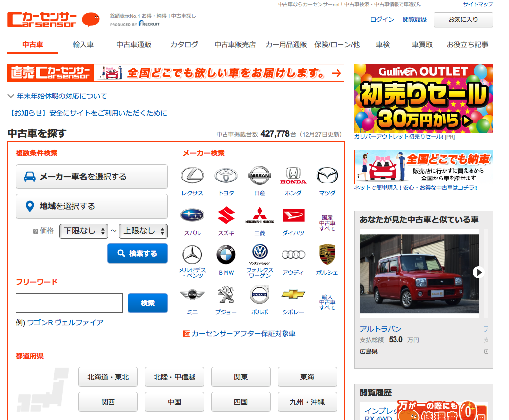Select the 中古車販売店 tab
Viewport: 509px width, 420px height.
(235, 45)
